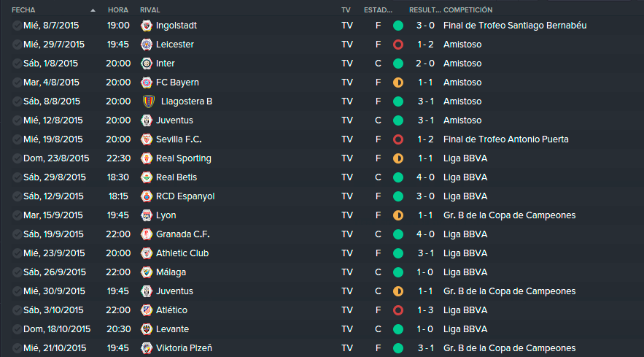Open the 4 - 0 result against Granada C.F.
Screen dimensions: 644x357
tap(425, 234)
